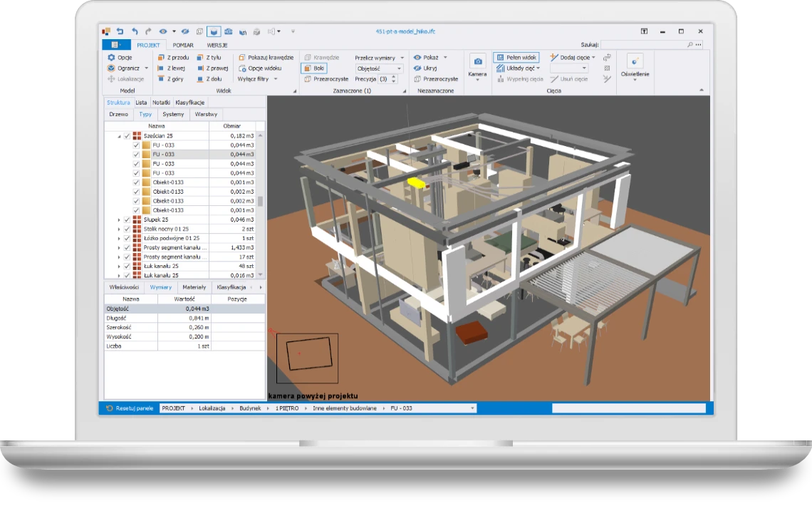812x506 pixels.
Task: Switch to Z tyłu back view
Action: (x=209, y=58)
